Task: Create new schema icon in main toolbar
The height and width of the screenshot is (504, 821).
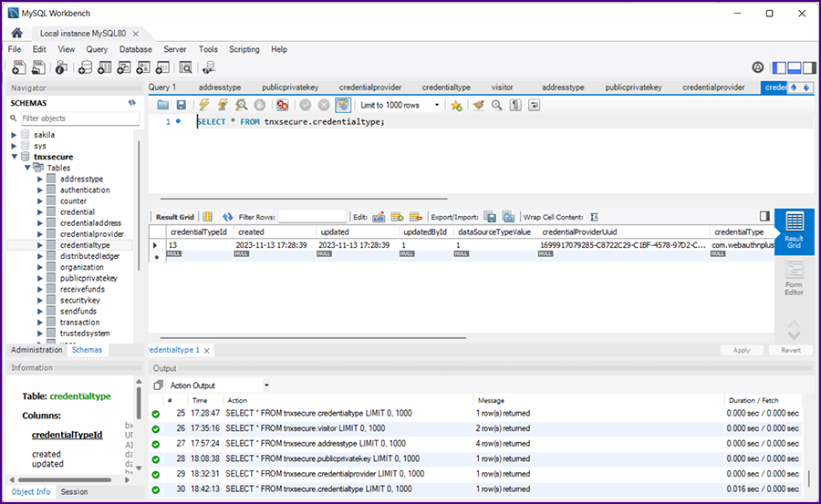Action: [x=85, y=67]
